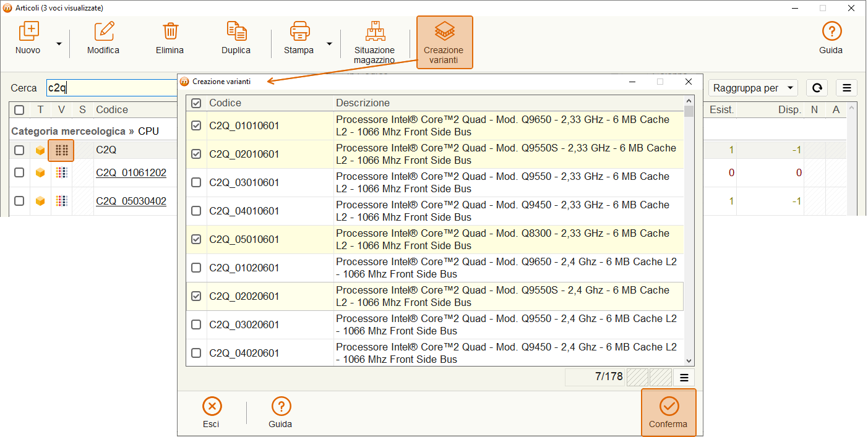
Task: Click the colored variant icon for C2Q_01061202
Action: (61, 173)
